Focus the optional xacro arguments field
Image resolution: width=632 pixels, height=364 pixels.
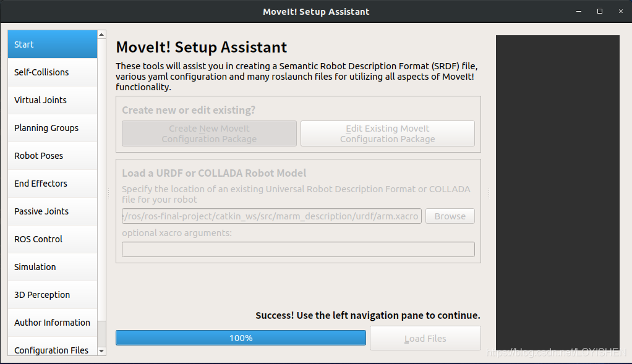[x=298, y=249]
